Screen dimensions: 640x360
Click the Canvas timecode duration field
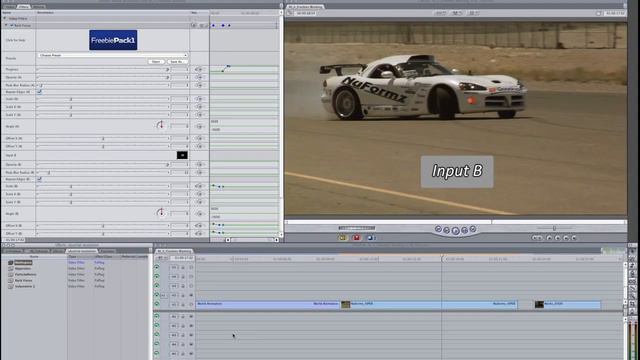pyautogui.click(x=306, y=13)
